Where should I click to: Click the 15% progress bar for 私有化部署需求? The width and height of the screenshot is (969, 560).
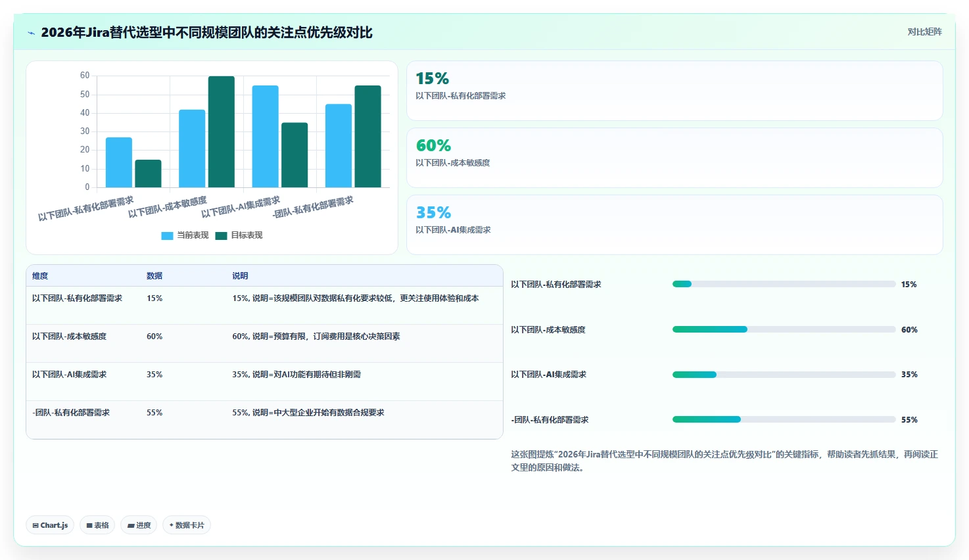(x=784, y=284)
